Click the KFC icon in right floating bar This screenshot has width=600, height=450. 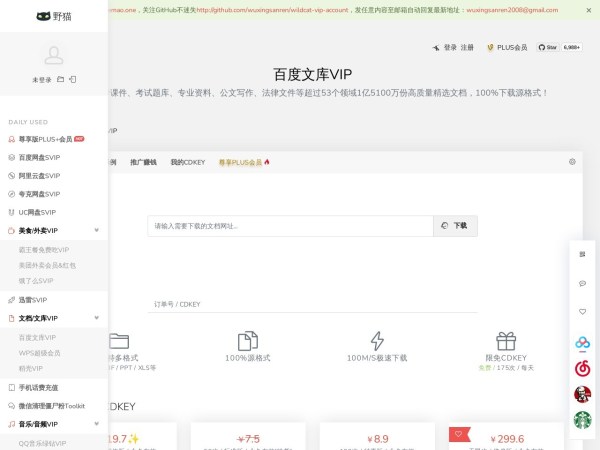point(582,395)
